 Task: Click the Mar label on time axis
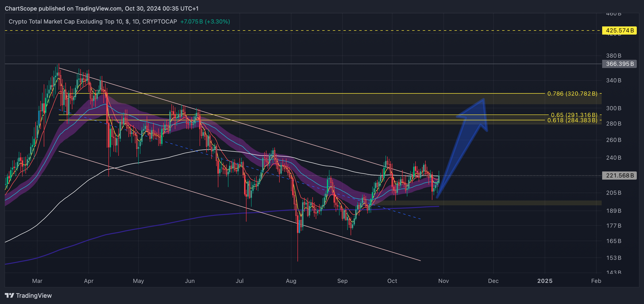coord(37,281)
